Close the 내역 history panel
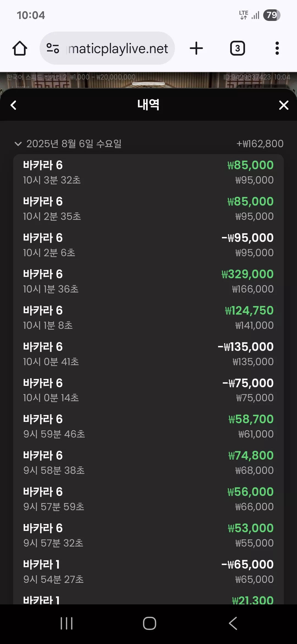 pyautogui.click(x=284, y=105)
